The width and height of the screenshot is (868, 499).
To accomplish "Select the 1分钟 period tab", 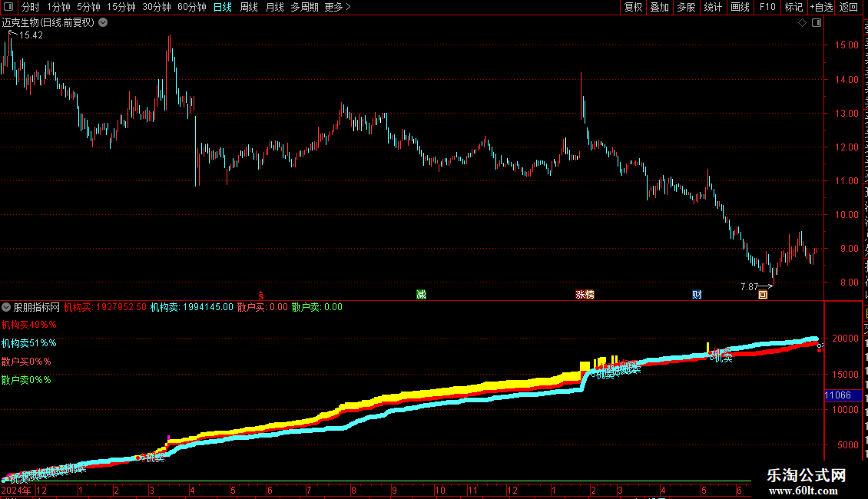I will (58, 7).
